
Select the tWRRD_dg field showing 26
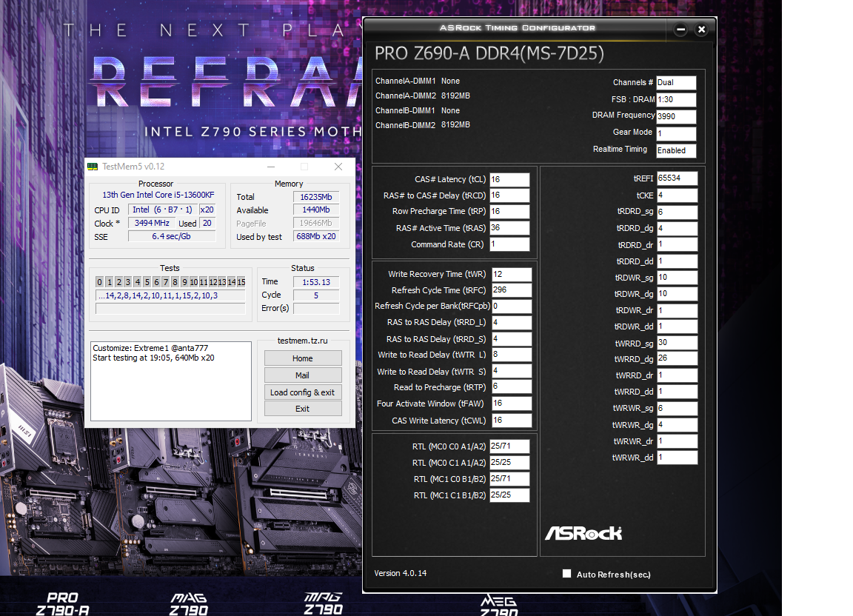click(x=677, y=358)
